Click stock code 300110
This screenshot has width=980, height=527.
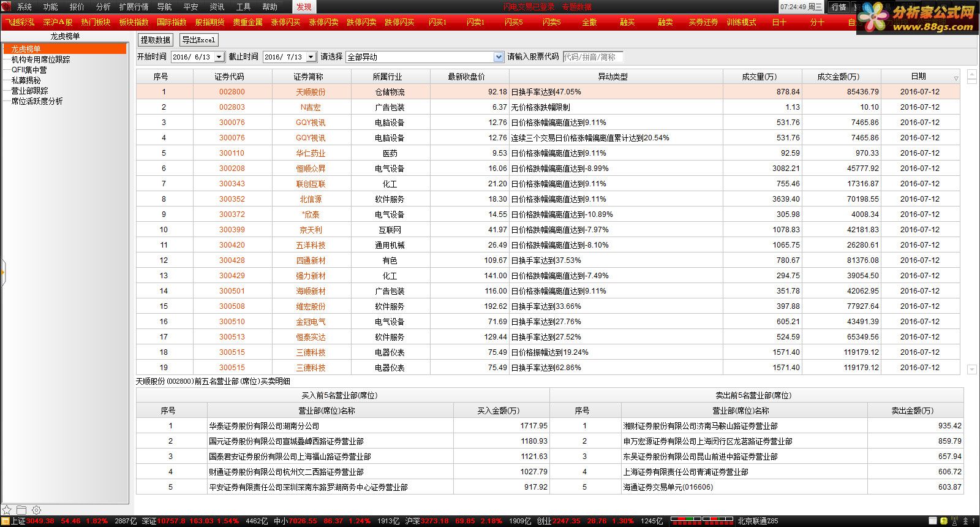point(232,153)
